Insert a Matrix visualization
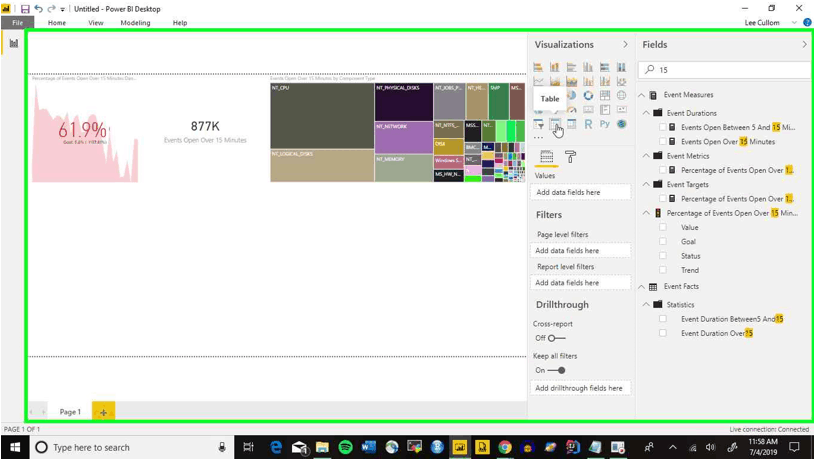The height and width of the screenshot is (459, 816). [x=571, y=124]
